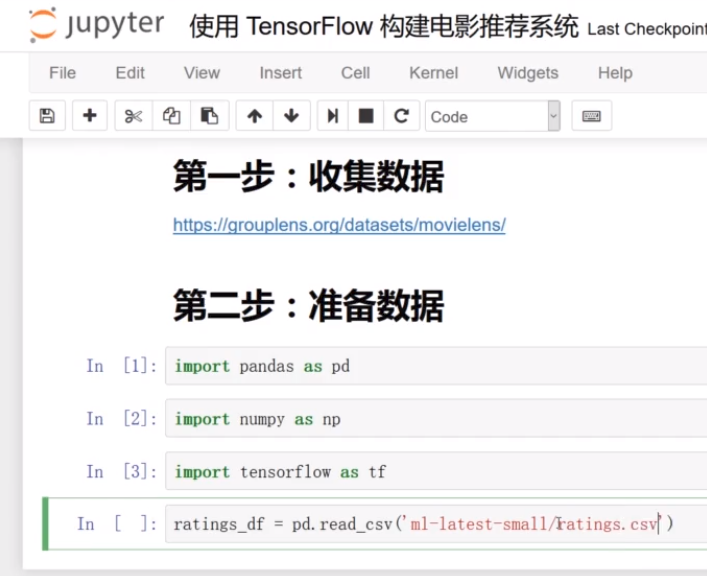Screen dimensions: 707x576
Task: Move selected cell down arrow
Action: (292, 116)
